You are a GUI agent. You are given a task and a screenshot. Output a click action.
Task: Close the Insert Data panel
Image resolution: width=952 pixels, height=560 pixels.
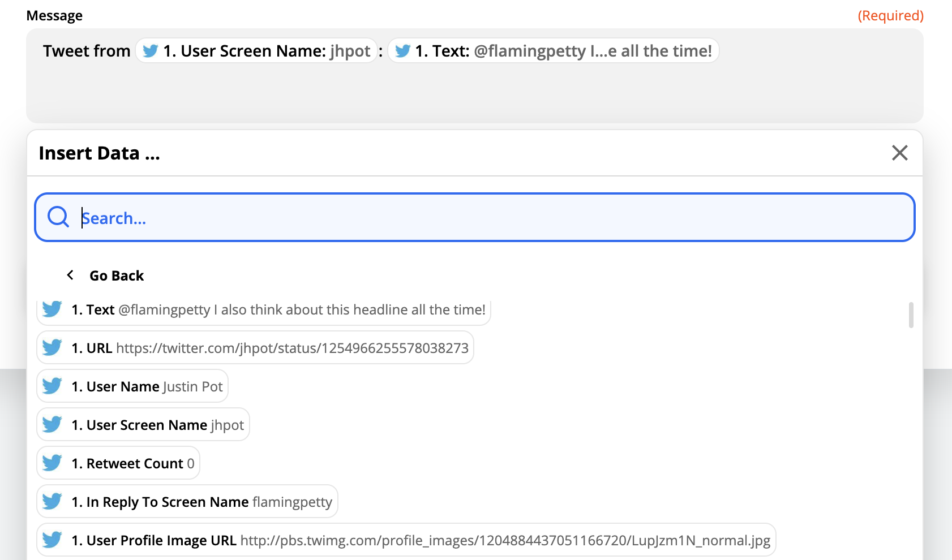(x=899, y=153)
